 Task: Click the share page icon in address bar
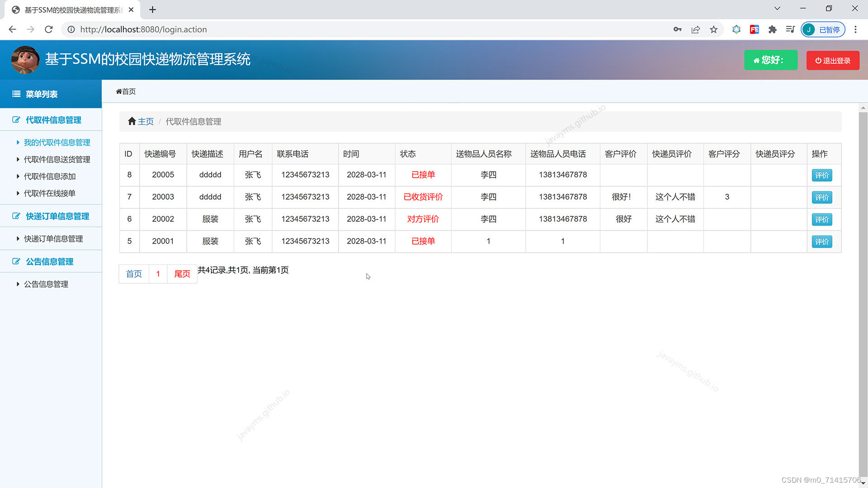(x=695, y=29)
